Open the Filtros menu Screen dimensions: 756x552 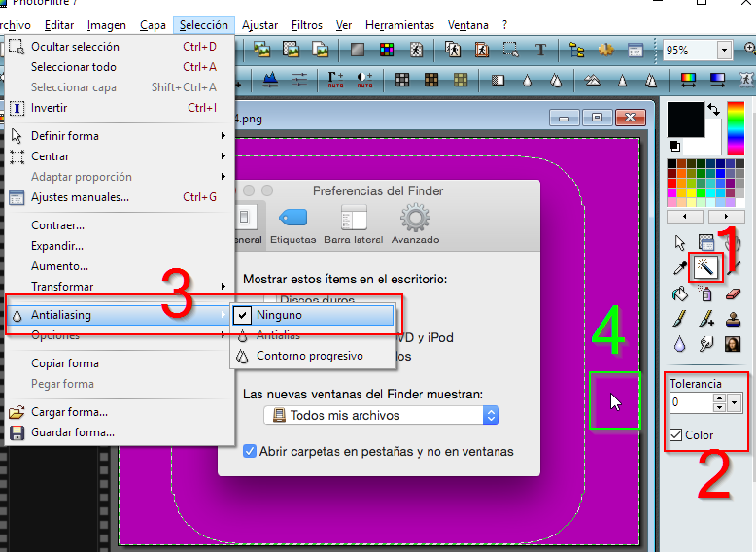307,25
